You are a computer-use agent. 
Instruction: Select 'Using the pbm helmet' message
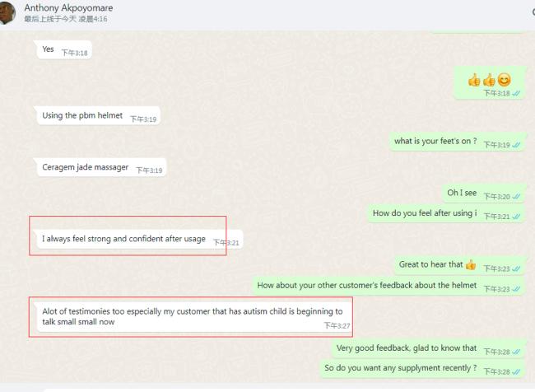(98, 116)
